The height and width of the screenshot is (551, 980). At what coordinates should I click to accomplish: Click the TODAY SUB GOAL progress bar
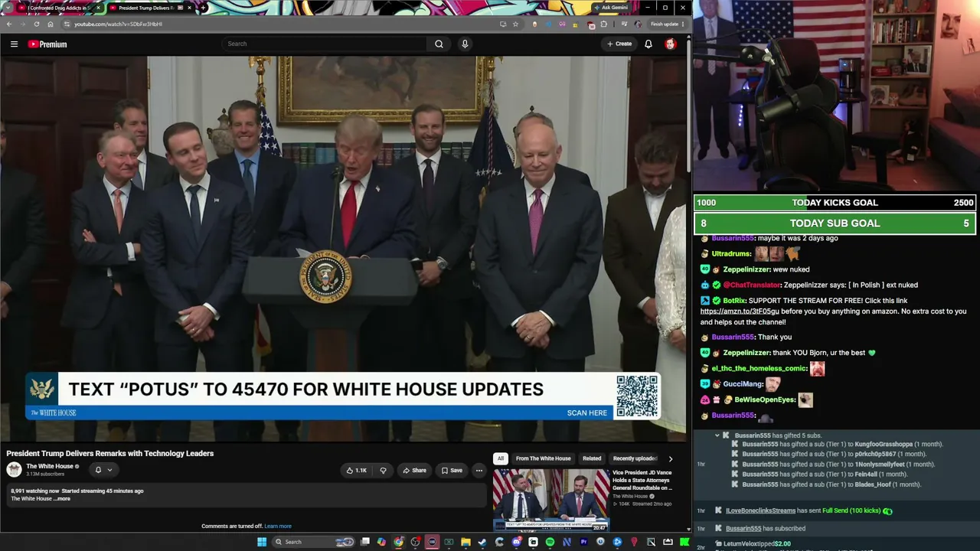click(835, 223)
